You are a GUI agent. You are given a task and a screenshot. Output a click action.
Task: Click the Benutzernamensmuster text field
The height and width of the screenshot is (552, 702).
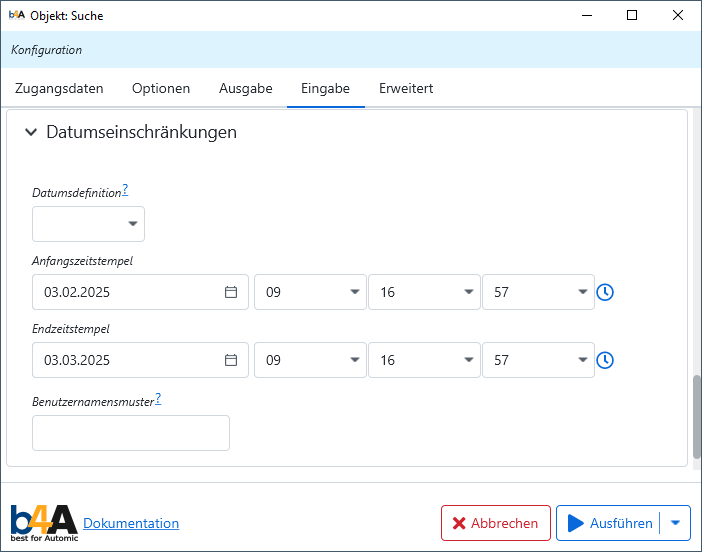pyautogui.click(x=131, y=433)
